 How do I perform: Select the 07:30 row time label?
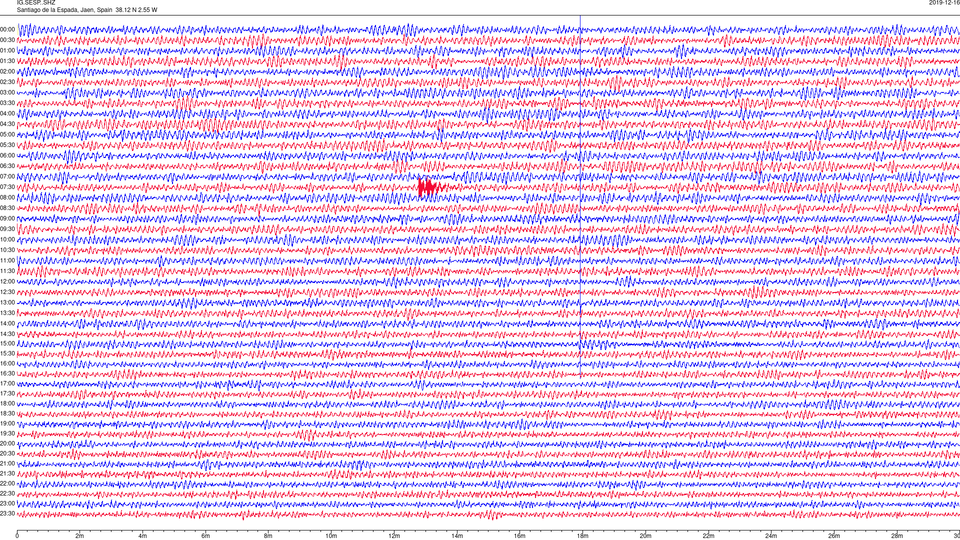point(7,187)
